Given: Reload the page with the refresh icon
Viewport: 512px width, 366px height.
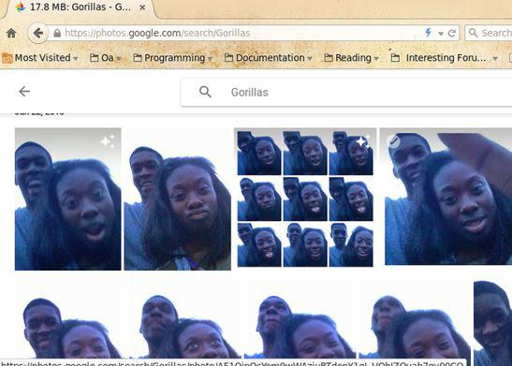Looking at the screenshot, I should tap(452, 33).
